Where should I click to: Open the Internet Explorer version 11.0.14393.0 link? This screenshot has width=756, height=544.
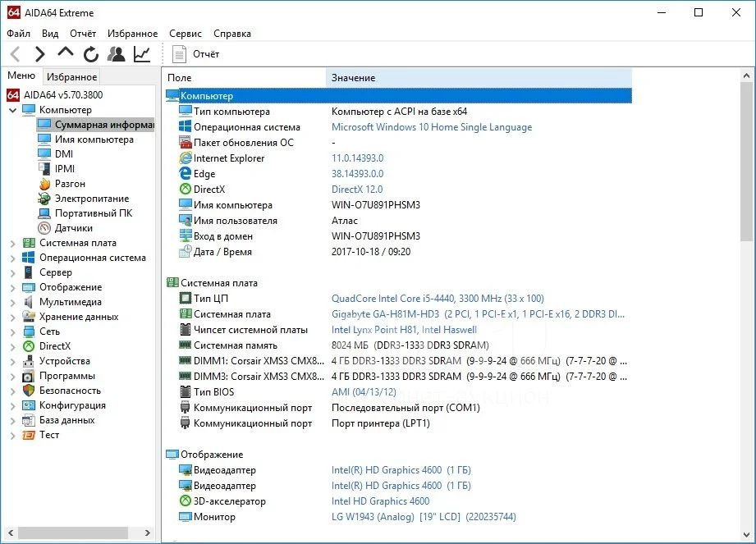pos(357,158)
